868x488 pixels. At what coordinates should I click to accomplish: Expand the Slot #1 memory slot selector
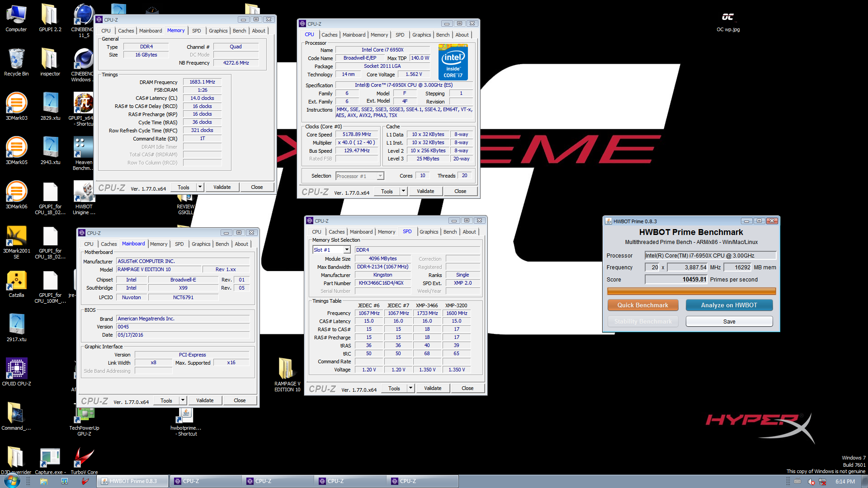[347, 250]
